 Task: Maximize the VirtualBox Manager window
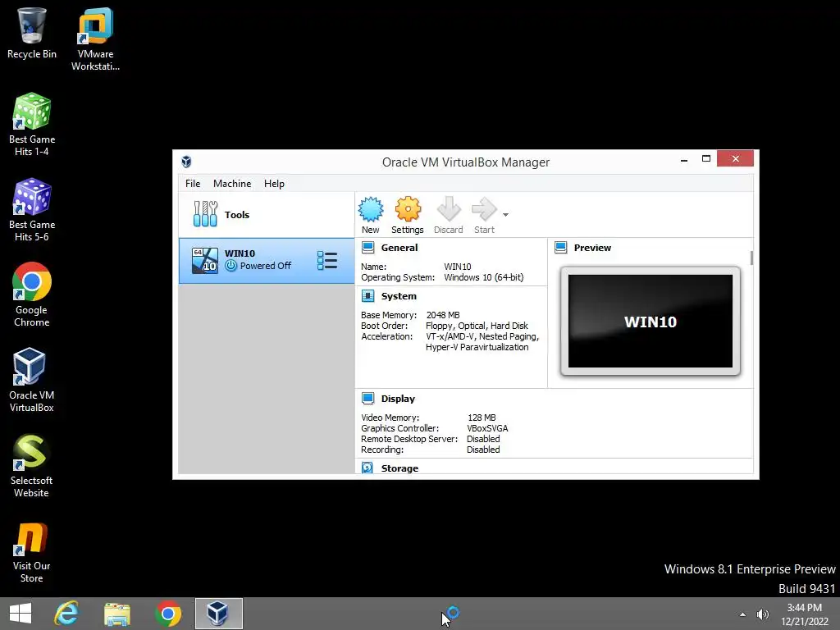pos(706,158)
